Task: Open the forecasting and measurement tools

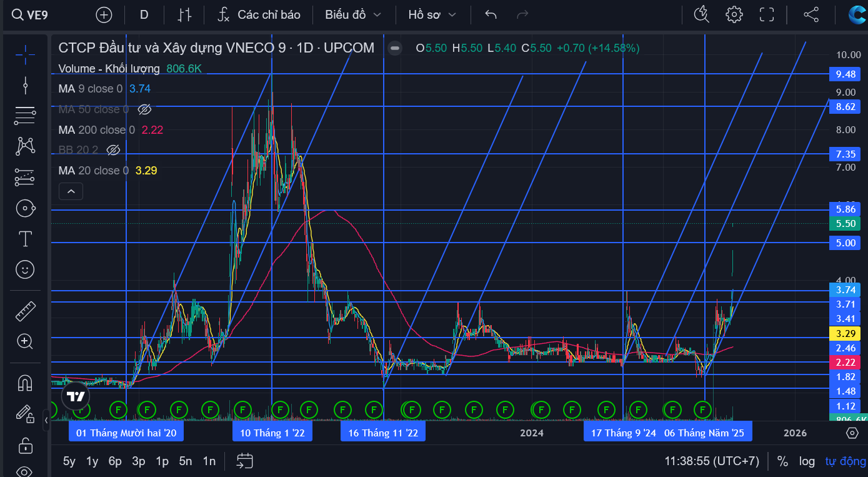Action: pos(25,178)
